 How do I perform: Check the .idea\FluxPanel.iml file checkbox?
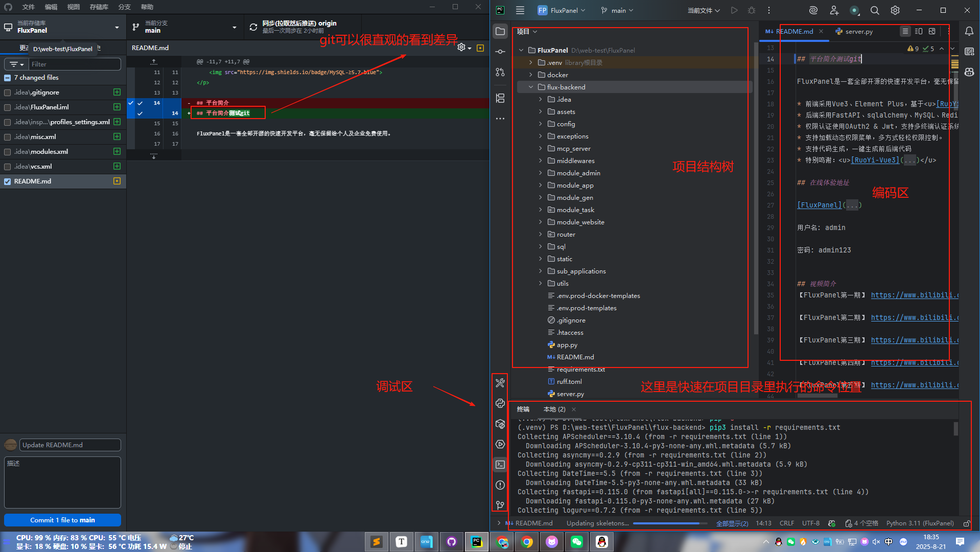tap(7, 107)
